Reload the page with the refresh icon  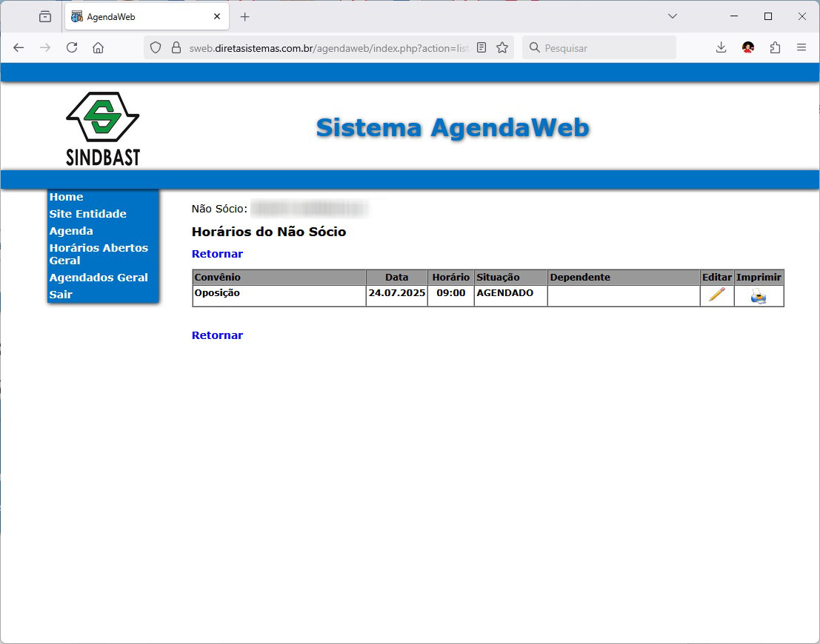72,48
